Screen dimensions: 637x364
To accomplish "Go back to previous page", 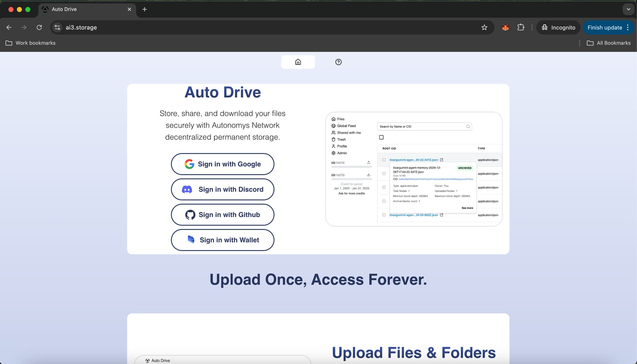I will click(9, 28).
